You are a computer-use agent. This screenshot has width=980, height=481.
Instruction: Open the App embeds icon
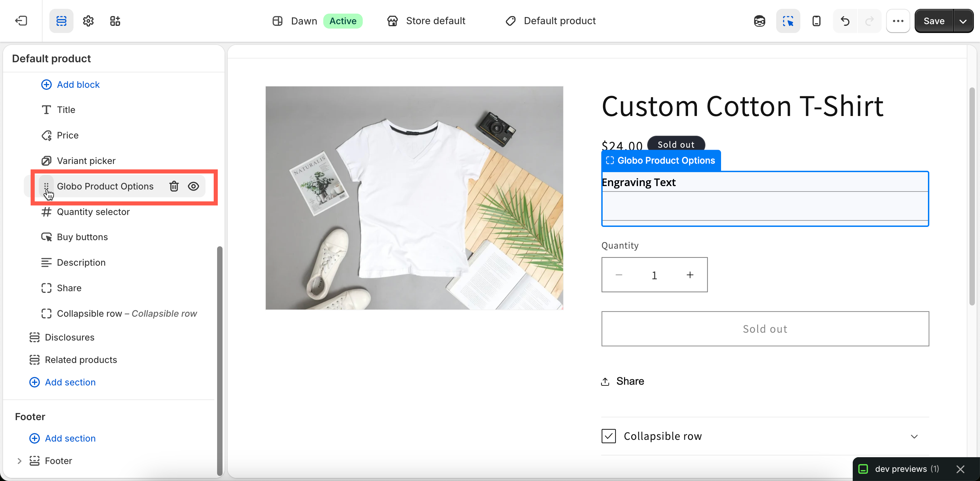click(115, 21)
